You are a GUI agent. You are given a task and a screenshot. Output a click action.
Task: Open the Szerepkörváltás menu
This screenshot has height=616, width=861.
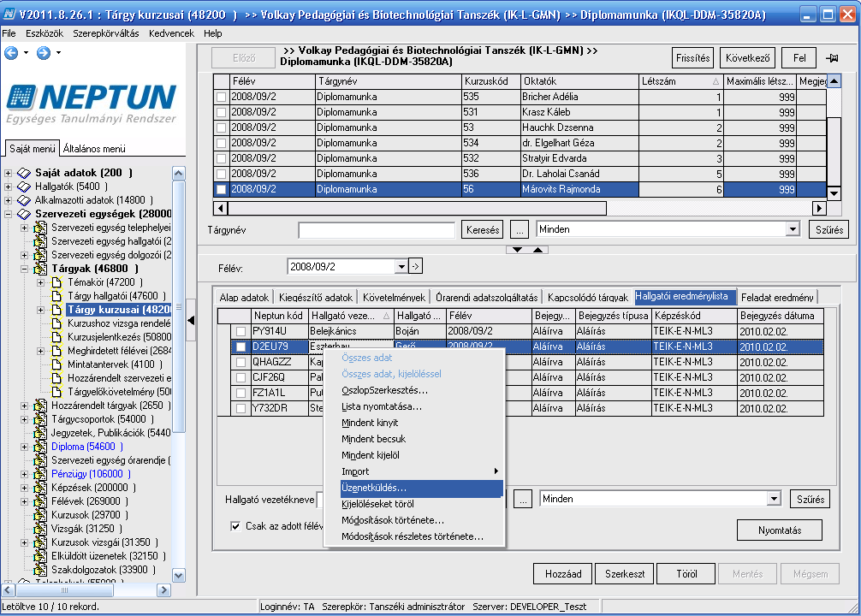point(106,33)
